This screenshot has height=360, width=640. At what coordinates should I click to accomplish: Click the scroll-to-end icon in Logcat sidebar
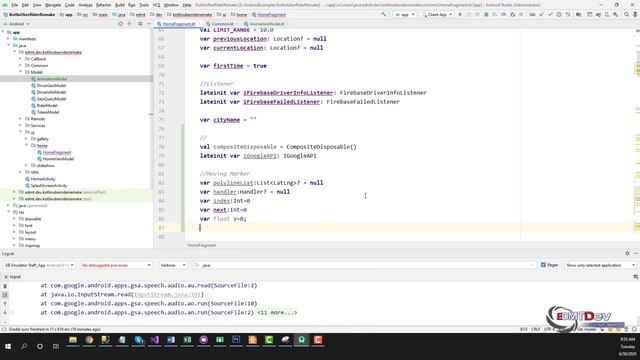(x=5, y=295)
